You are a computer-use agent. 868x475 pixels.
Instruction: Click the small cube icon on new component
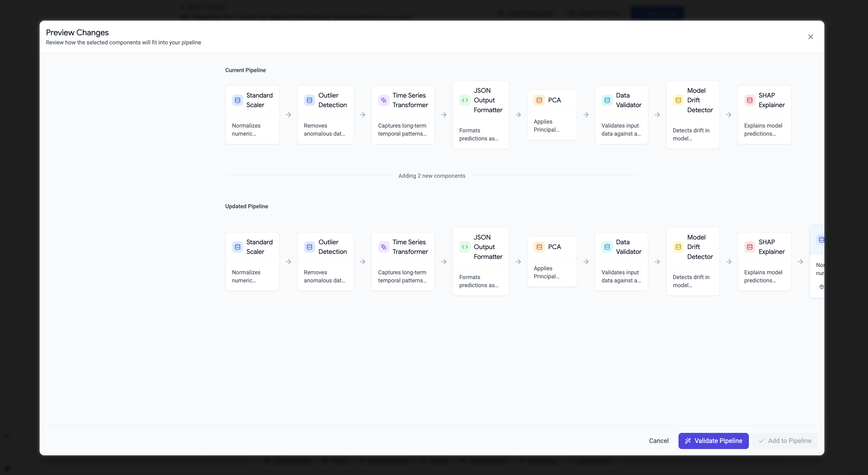click(x=821, y=287)
